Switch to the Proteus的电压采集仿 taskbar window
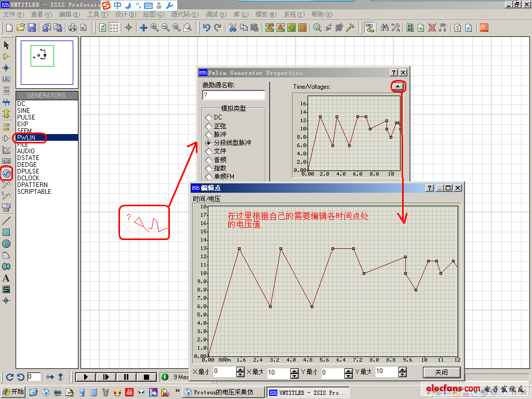This screenshot has height=399, width=532. 224,392
